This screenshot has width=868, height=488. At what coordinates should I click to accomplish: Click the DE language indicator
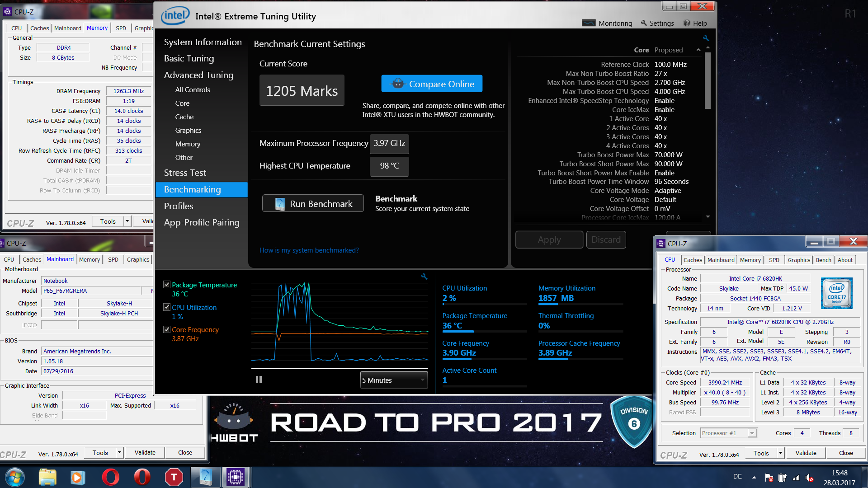coord(737,477)
